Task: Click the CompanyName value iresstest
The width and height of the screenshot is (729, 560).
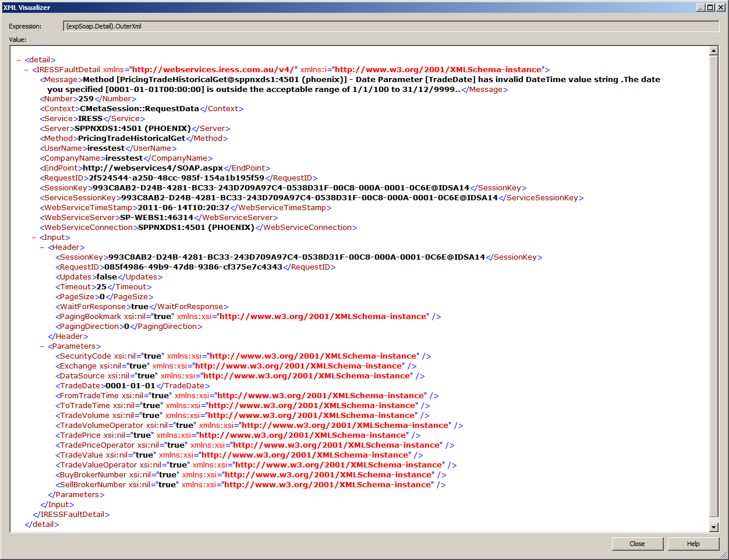Action: [124, 158]
